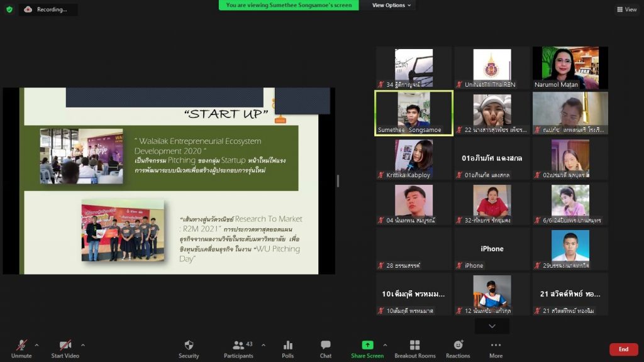Collapse the participant gallery with the down chevron
The image size is (644, 362).
coord(491,326)
